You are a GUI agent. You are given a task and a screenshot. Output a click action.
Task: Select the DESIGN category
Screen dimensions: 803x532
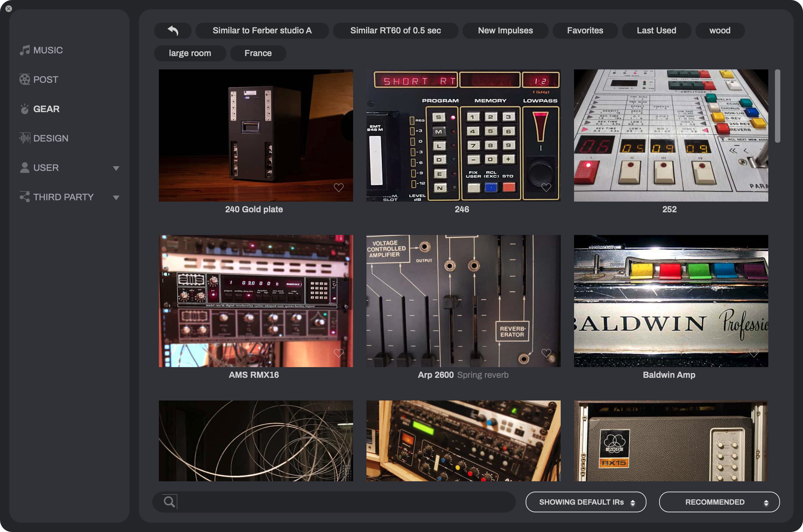click(51, 139)
